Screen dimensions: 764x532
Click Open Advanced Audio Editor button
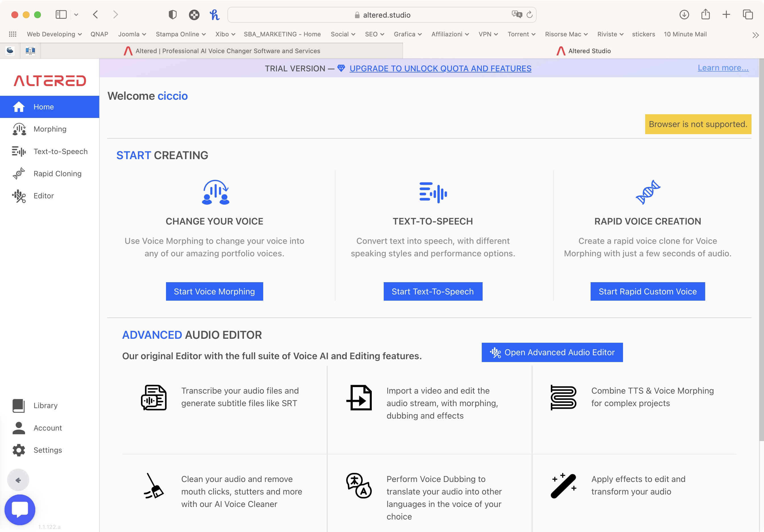click(552, 352)
